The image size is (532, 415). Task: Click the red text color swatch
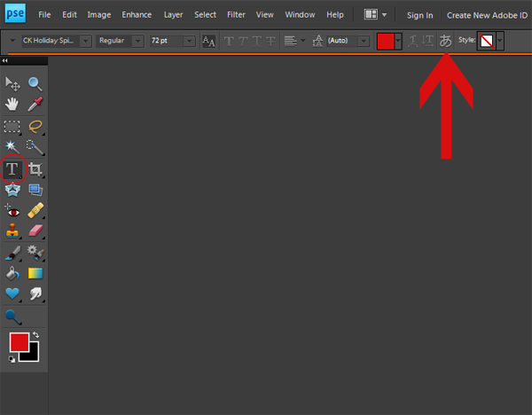[x=386, y=42]
